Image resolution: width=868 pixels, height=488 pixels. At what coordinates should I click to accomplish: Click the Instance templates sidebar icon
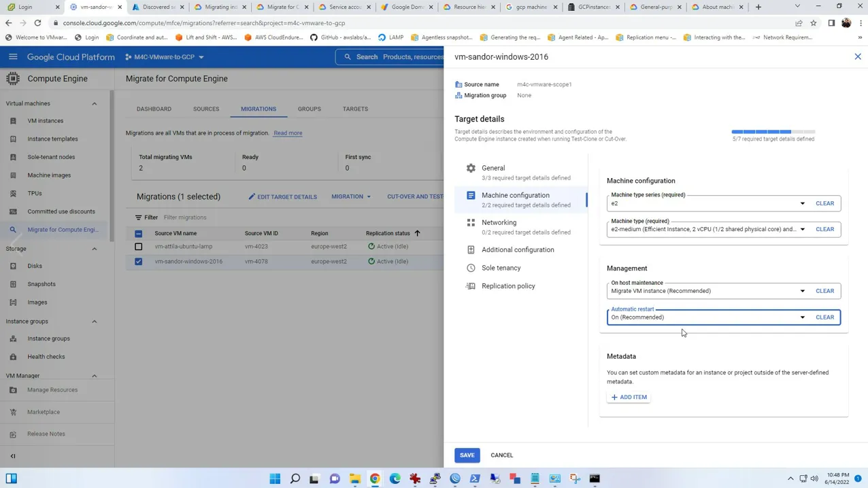(x=13, y=139)
